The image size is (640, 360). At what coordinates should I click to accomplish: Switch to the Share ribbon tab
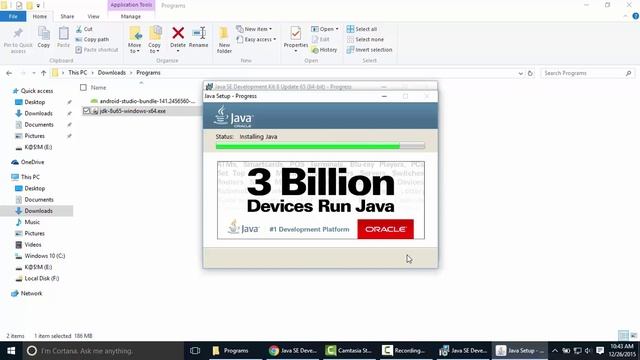[67, 16]
